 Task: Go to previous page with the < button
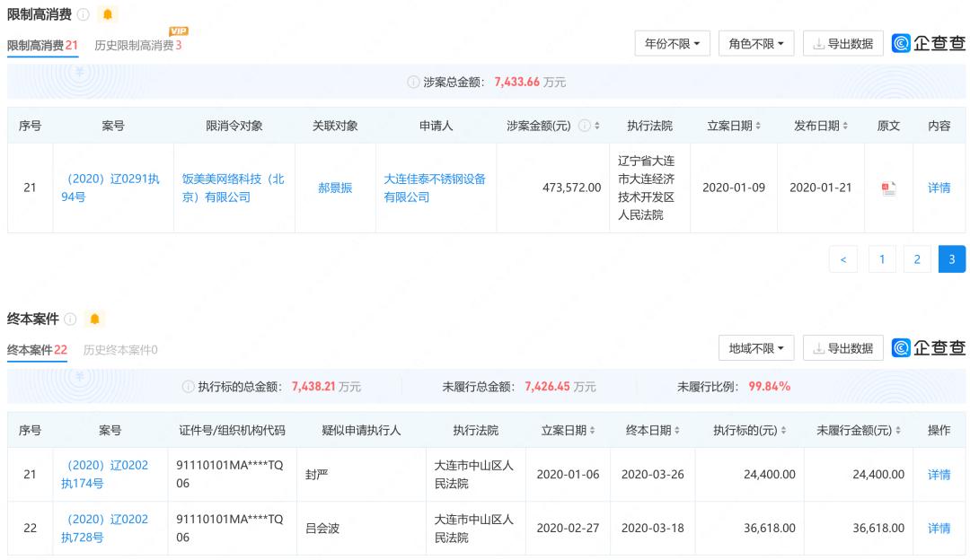click(x=843, y=259)
